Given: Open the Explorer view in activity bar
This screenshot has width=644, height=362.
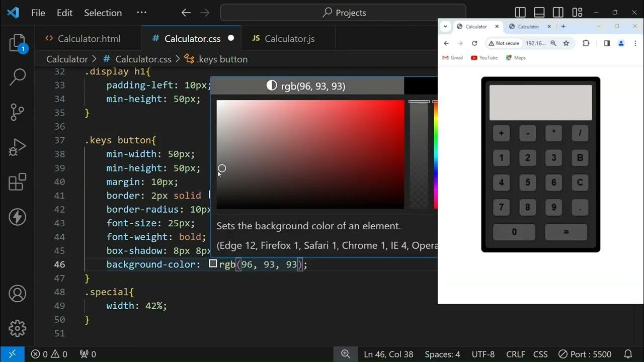Looking at the screenshot, I should coord(18,43).
